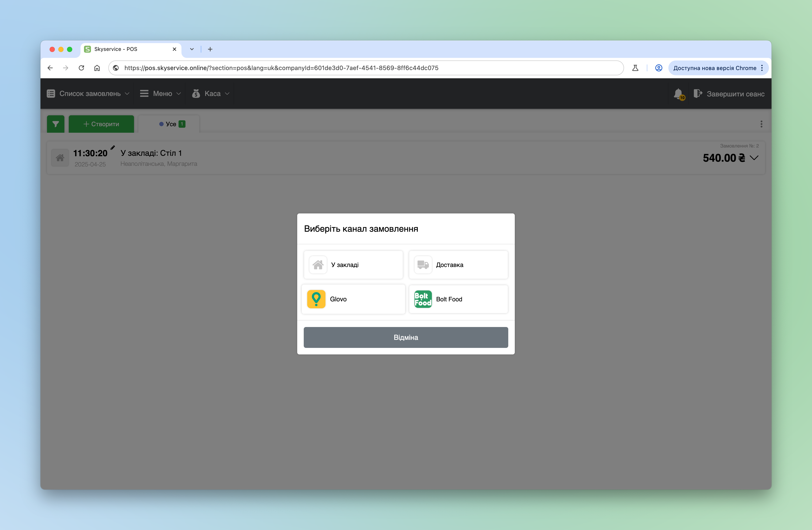Open the Меню dropdown

click(x=160, y=94)
